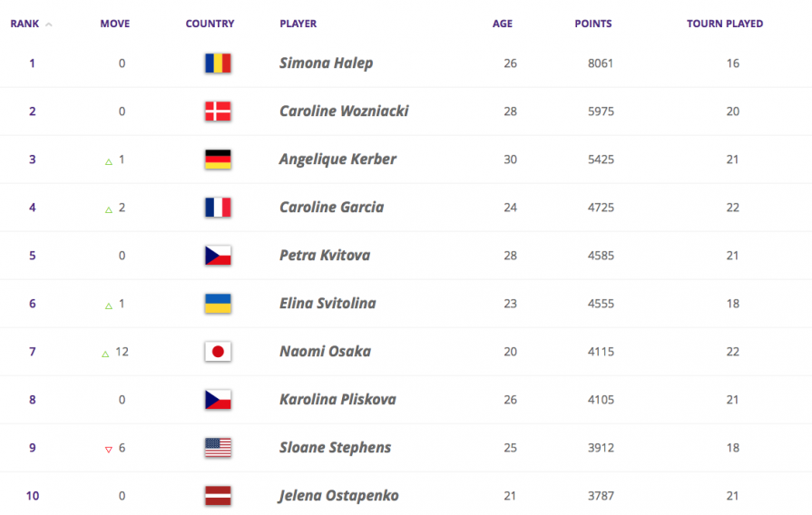Sort table by the MOVE column header
The image size is (812, 515).
pos(115,24)
